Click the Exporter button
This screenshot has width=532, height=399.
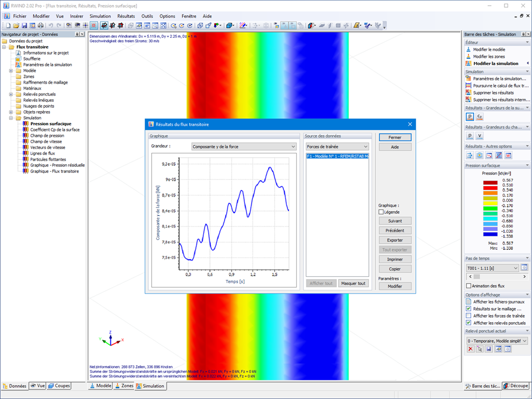pos(394,239)
